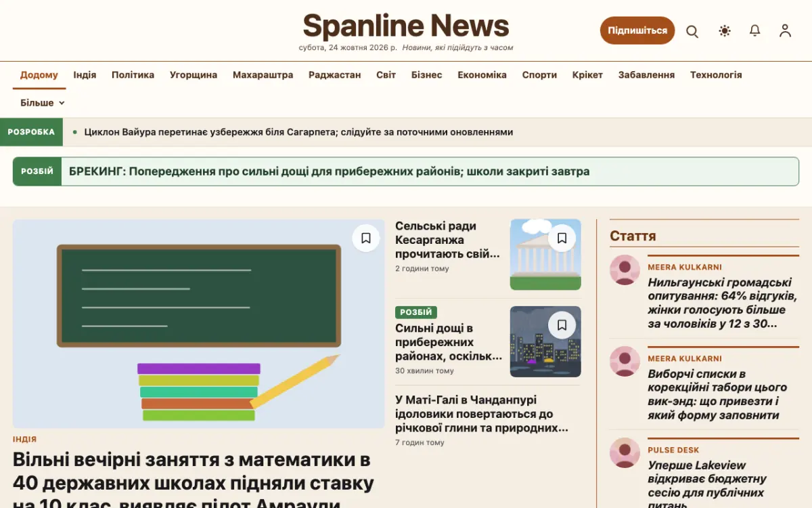The width and height of the screenshot is (812, 508).
Task: Go to the Технологія section
Action: (716, 75)
